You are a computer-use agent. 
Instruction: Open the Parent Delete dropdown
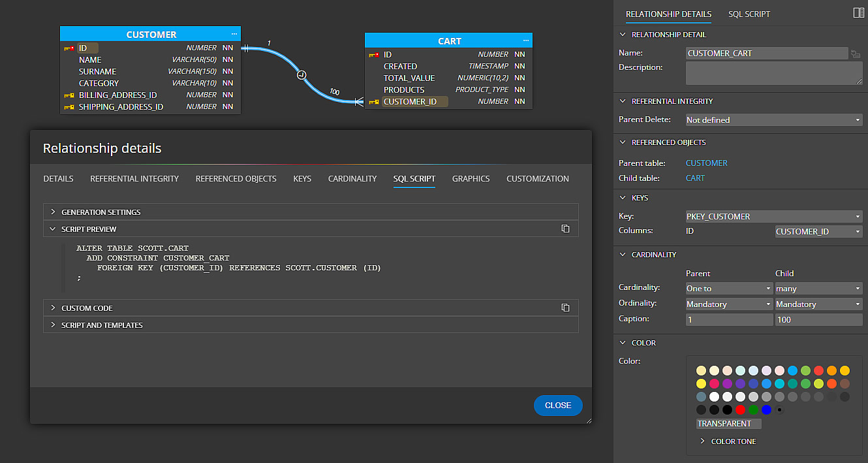pos(773,120)
